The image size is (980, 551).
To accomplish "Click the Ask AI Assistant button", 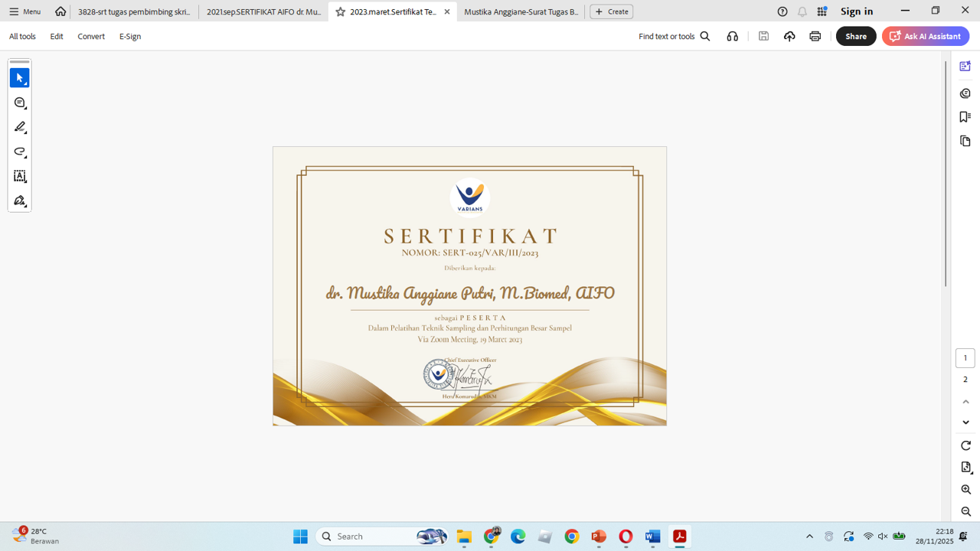I will (925, 36).
